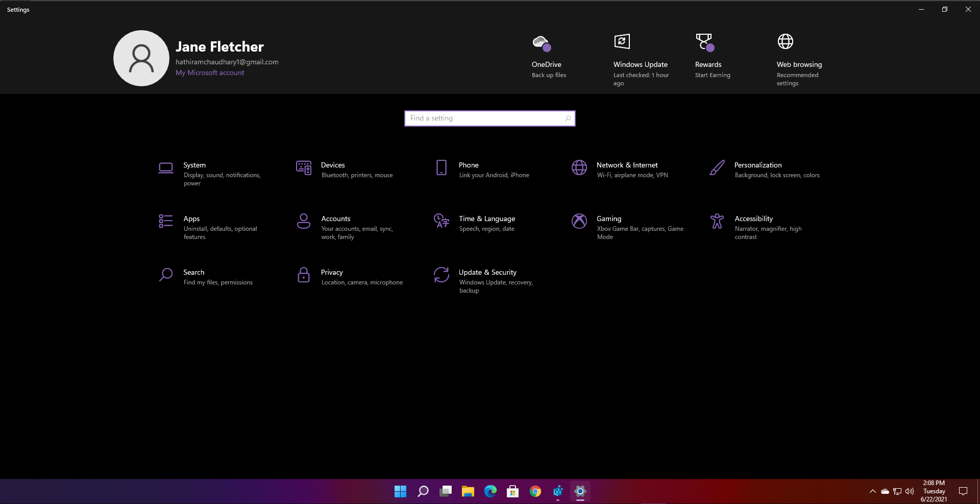Screen dimensions: 980x504
Task: Click the Rewards Start Earning tile
Action: click(714, 56)
